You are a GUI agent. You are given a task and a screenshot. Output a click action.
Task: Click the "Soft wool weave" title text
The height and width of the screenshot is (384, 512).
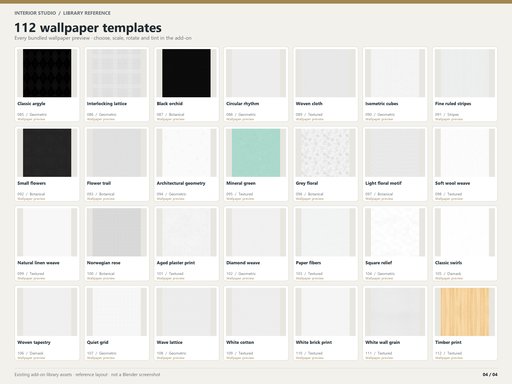click(x=452, y=183)
